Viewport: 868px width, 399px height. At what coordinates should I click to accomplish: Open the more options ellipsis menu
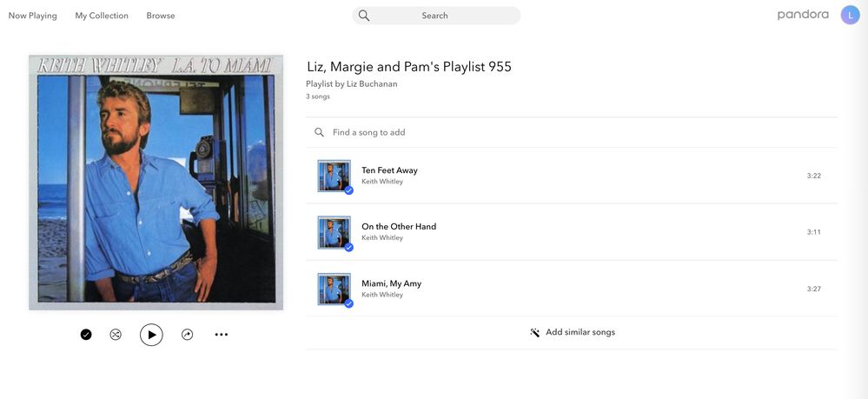point(222,335)
